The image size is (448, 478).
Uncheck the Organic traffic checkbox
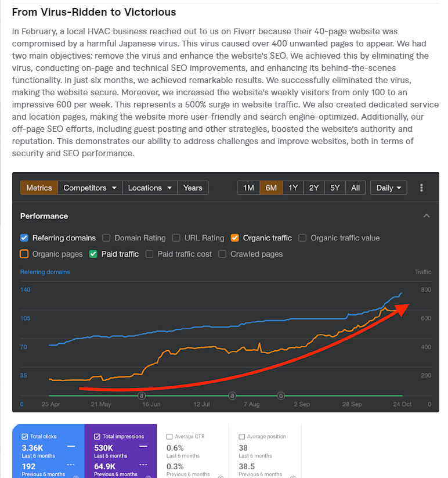235,238
